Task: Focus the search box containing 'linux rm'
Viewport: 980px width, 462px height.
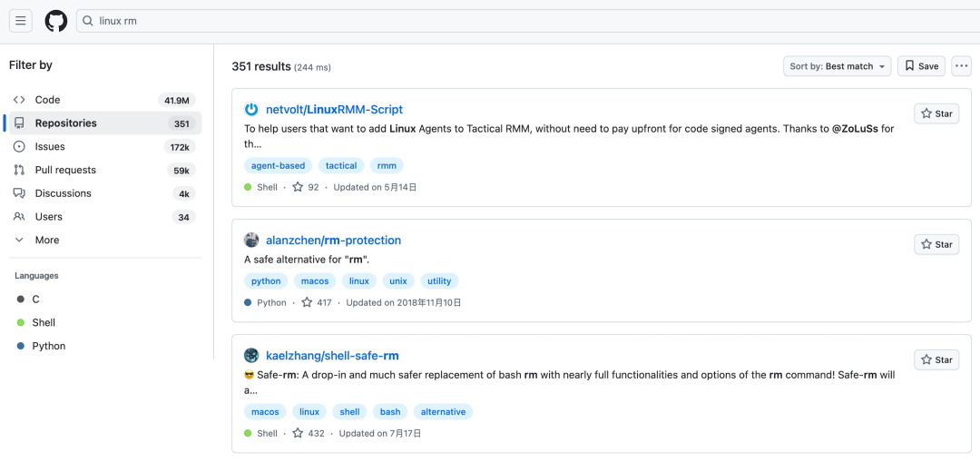Action: tap(528, 21)
